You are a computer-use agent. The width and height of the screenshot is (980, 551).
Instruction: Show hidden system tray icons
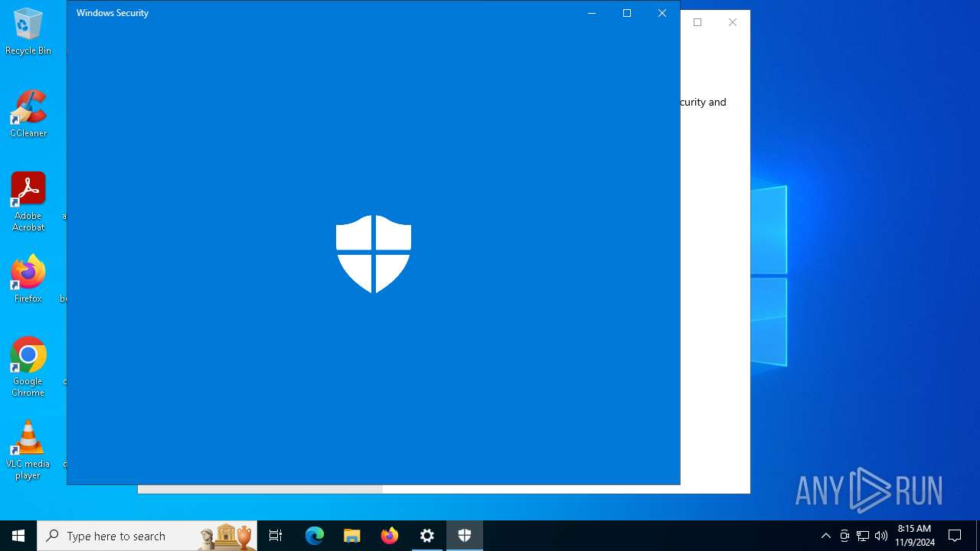point(826,536)
